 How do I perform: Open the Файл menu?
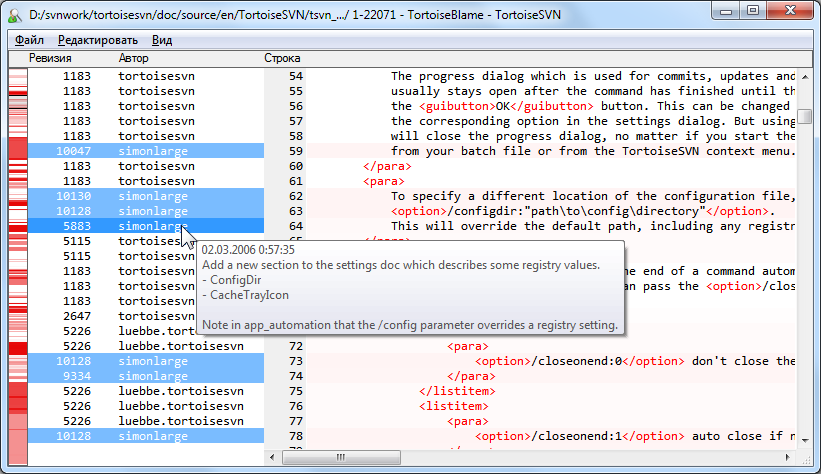pyautogui.click(x=29, y=40)
